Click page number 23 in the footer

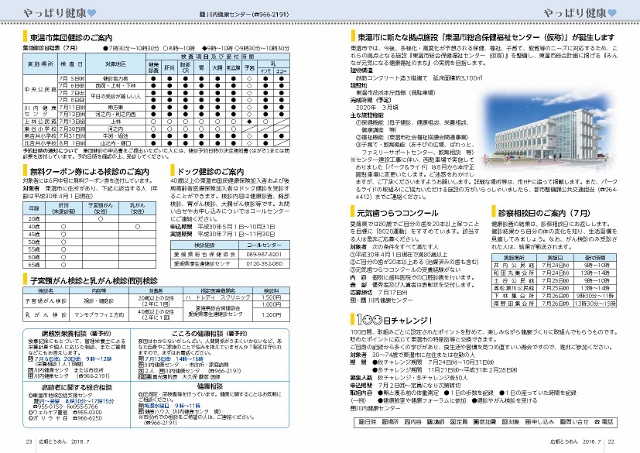(x=29, y=442)
